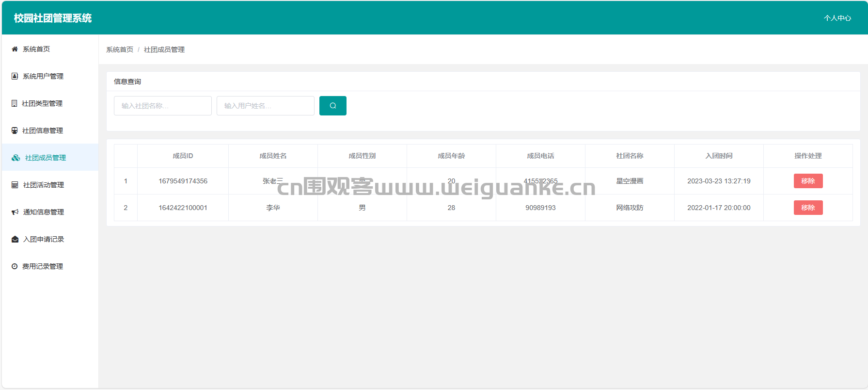
Task: Click the name cell 李华
Action: tap(273, 208)
